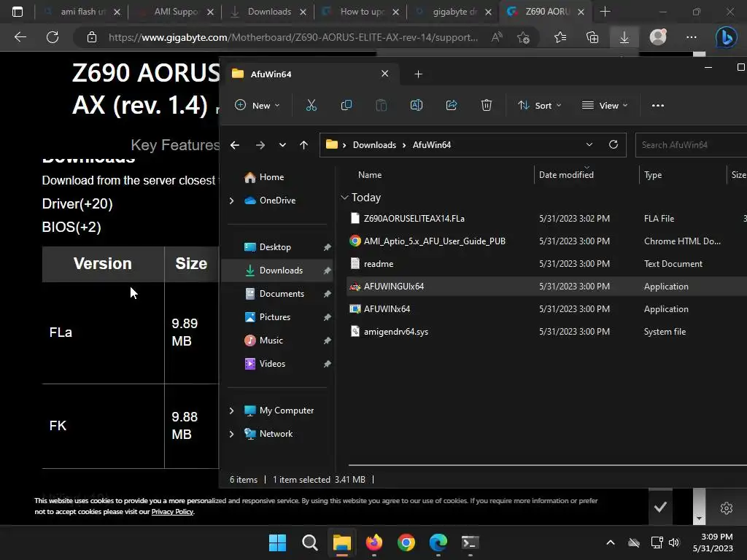Click the Search AfuWin64 field
The image size is (747, 560).
(691, 145)
